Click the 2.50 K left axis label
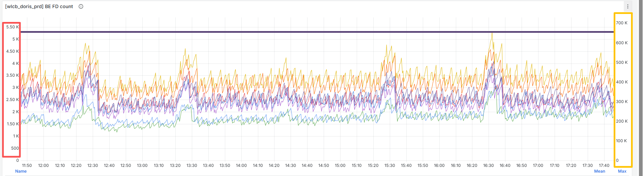 pos(12,100)
